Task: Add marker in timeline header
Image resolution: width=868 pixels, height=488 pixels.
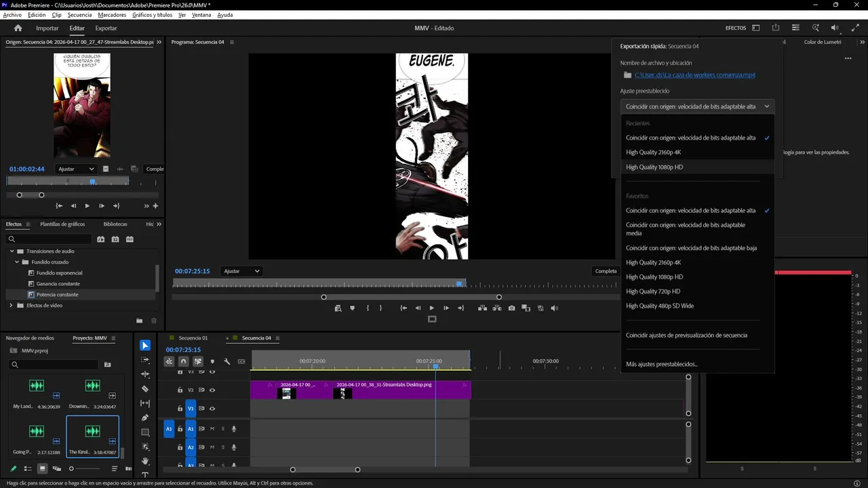Action: coord(212,361)
